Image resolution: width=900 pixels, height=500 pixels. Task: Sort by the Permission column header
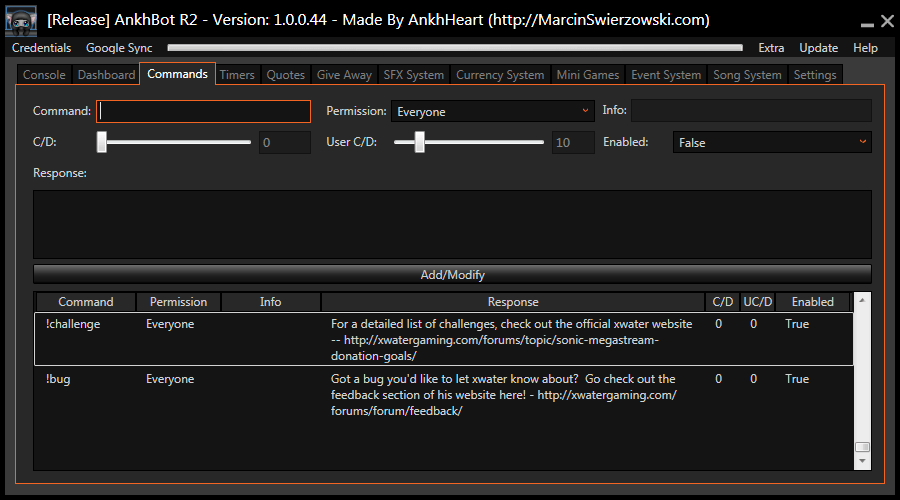coord(179,302)
